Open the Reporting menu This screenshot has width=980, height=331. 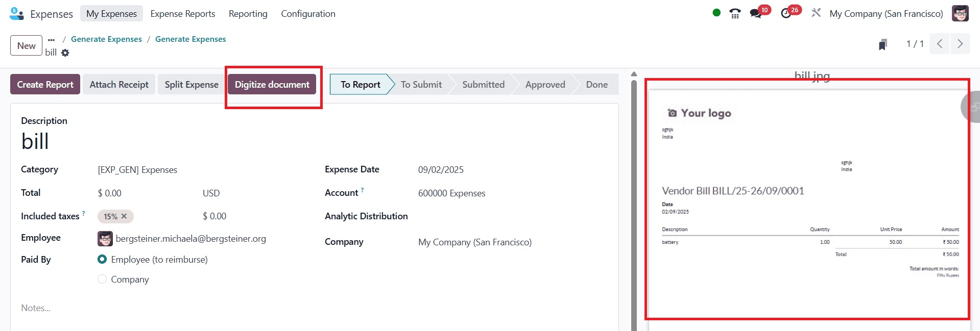click(x=248, y=14)
